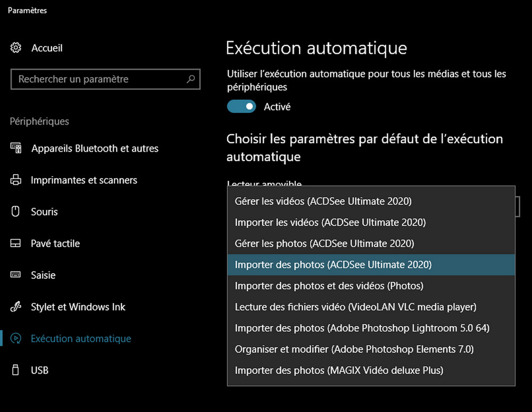Pick Gérer les photos (ACDSee Ultimate 2020)

click(324, 243)
